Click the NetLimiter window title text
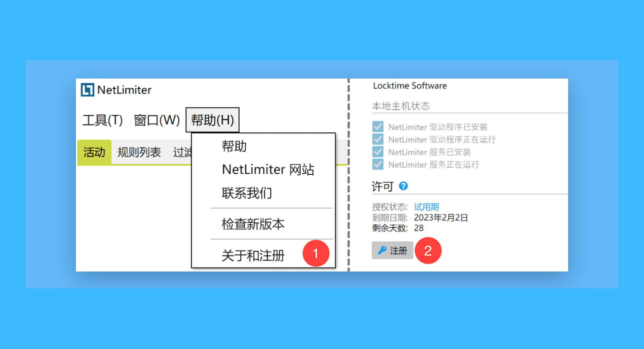This screenshot has height=349, width=644. click(124, 90)
